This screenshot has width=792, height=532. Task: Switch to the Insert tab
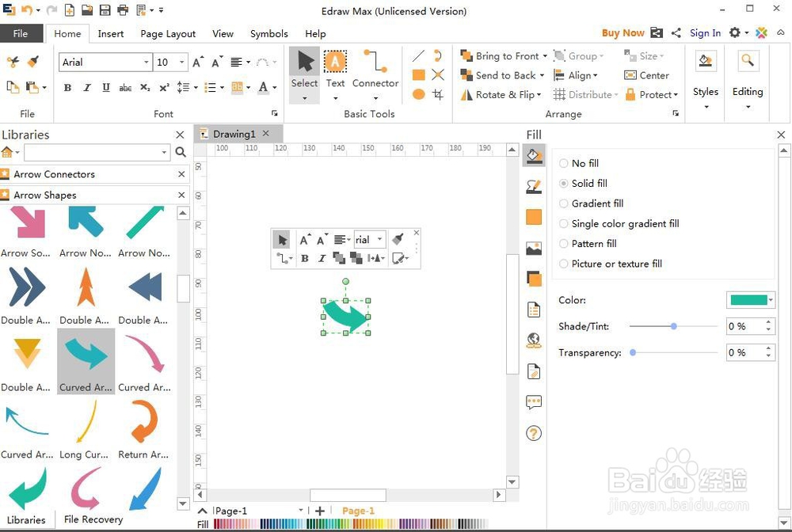[x=110, y=34]
